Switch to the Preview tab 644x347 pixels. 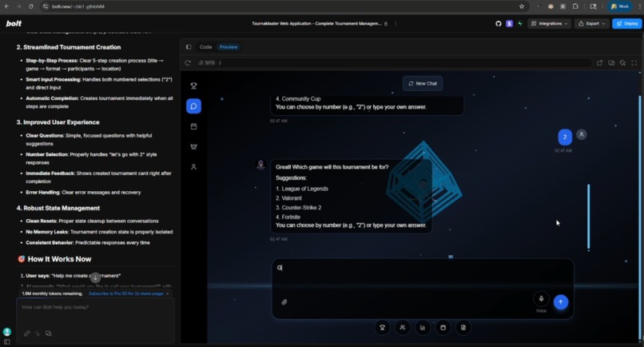[229, 47]
